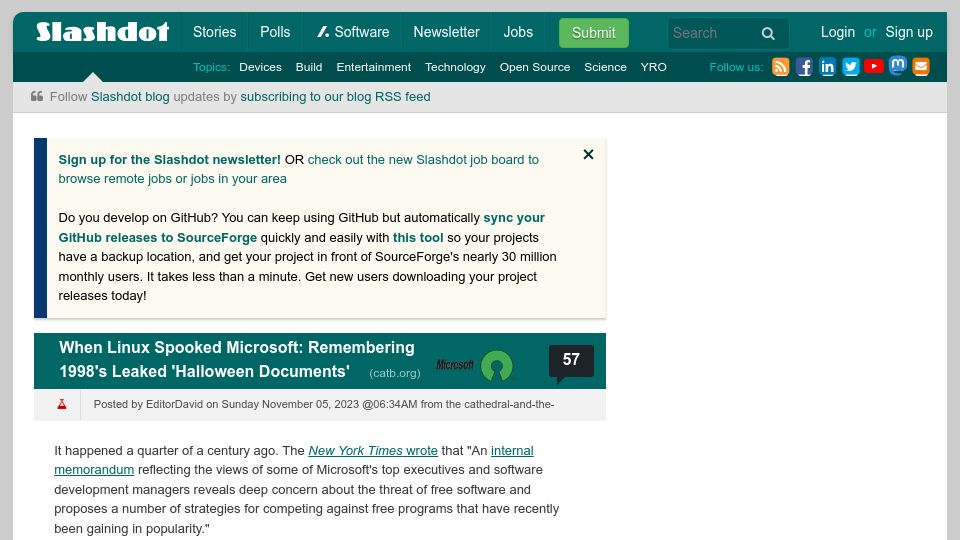Image resolution: width=960 pixels, height=540 pixels.
Task: Open the New York Times wrote link
Action: [x=373, y=451]
